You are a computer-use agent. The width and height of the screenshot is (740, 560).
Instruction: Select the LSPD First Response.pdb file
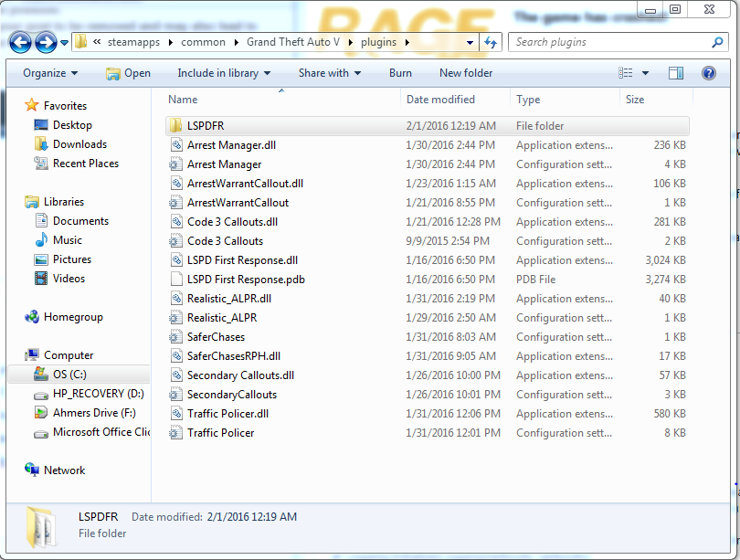(x=246, y=280)
